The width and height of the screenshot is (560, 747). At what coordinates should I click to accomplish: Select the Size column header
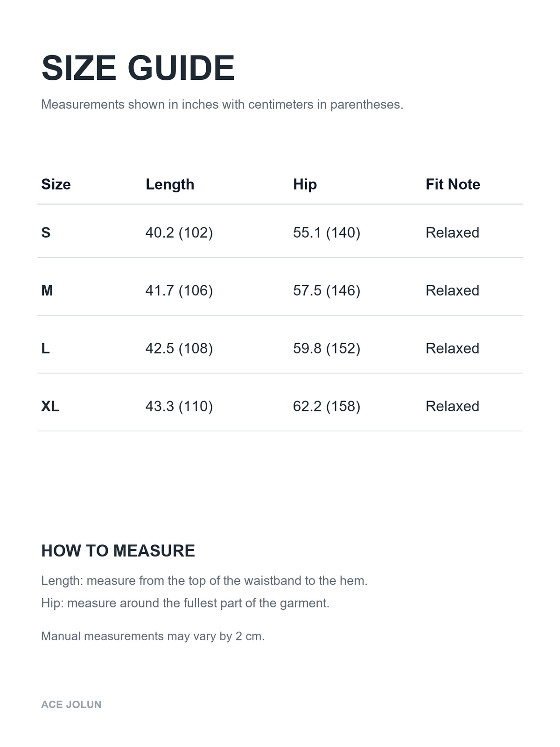click(x=56, y=184)
